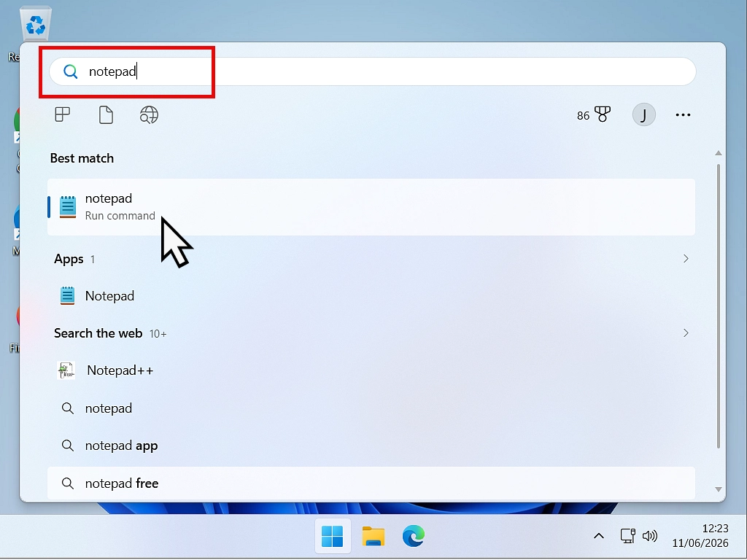Image resolution: width=747 pixels, height=560 pixels.
Task: Open Microsoft Rewards trophy icon
Action: pyautogui.click(x=603, y=114)
